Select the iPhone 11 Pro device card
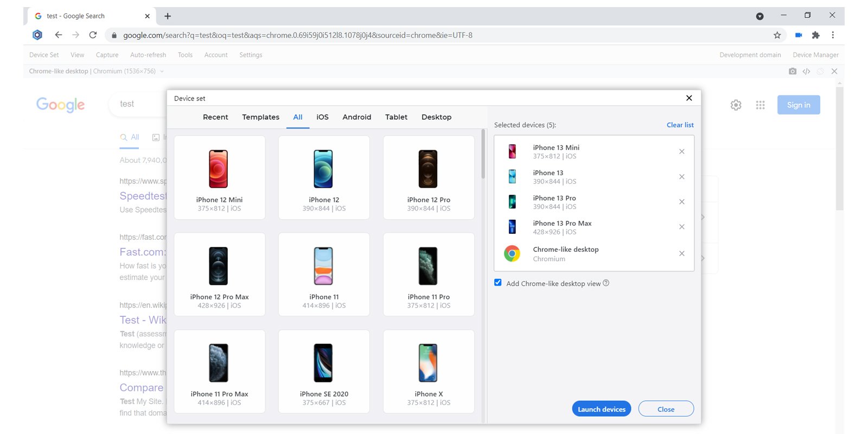Screen dimensions: 868x434 pyautogui.click(x=429, y=275)
